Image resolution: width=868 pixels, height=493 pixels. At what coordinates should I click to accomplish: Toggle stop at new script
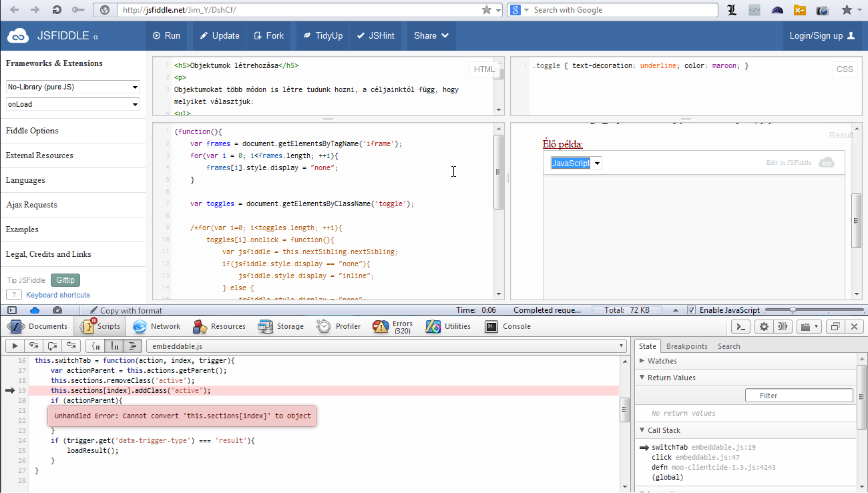coord(97,346)
